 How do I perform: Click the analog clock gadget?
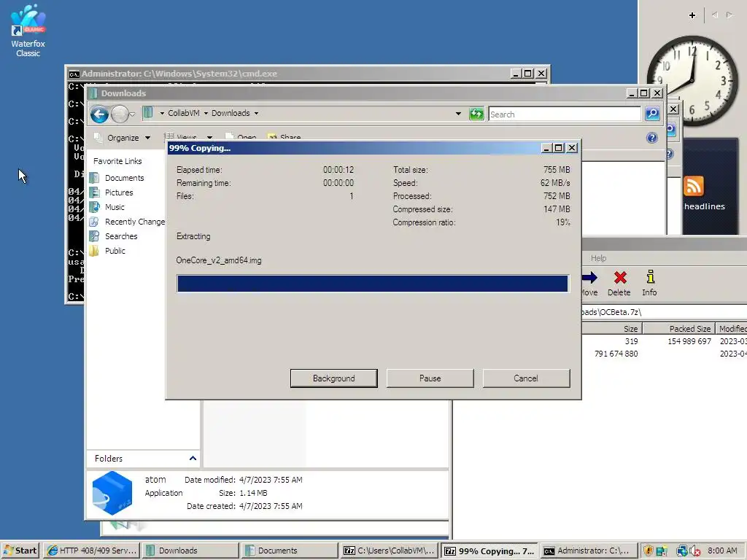click(692, 80)
